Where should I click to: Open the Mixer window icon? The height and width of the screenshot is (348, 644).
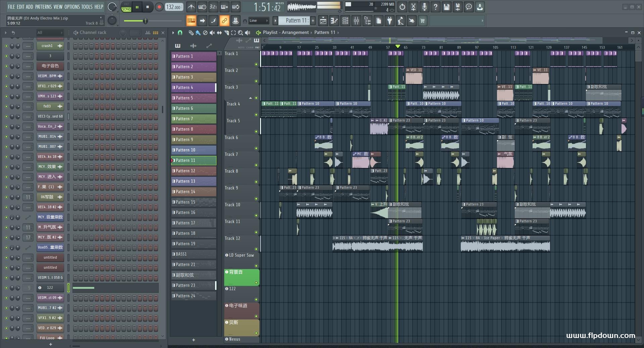[x=356, y=21]
